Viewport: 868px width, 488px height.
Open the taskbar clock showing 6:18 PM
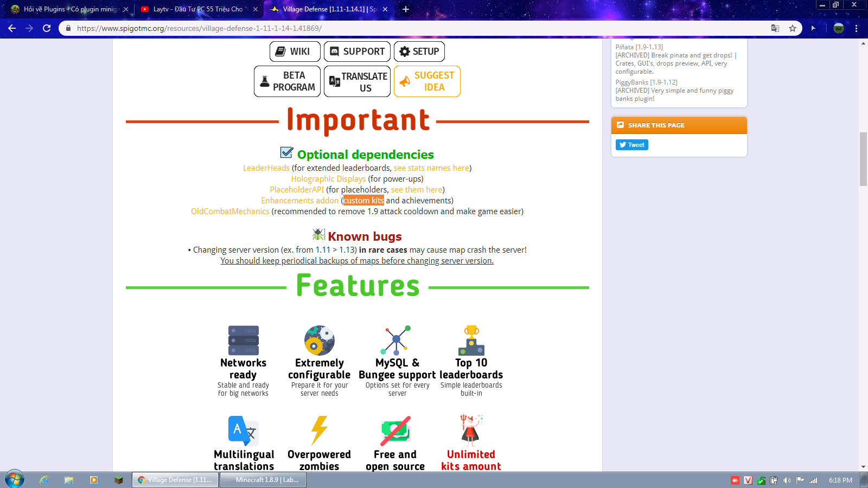point(840,480)
